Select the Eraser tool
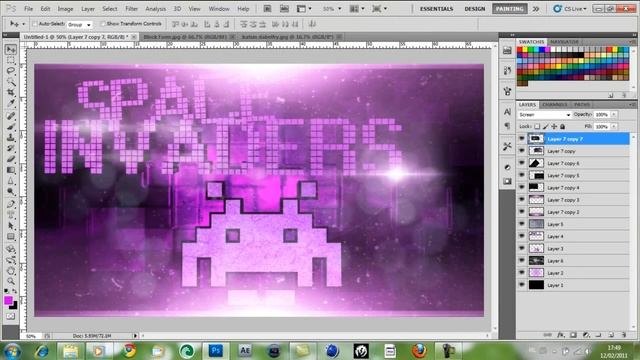 11,159
